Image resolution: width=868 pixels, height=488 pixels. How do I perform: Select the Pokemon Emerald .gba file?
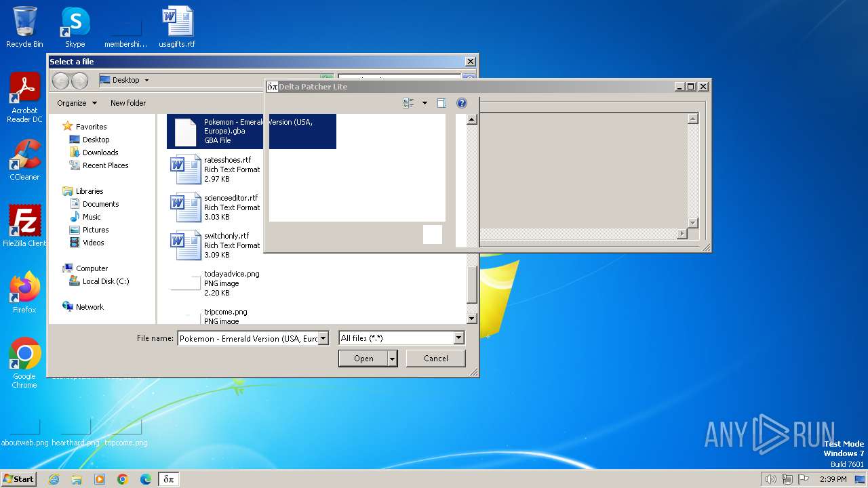click(251, 131)
